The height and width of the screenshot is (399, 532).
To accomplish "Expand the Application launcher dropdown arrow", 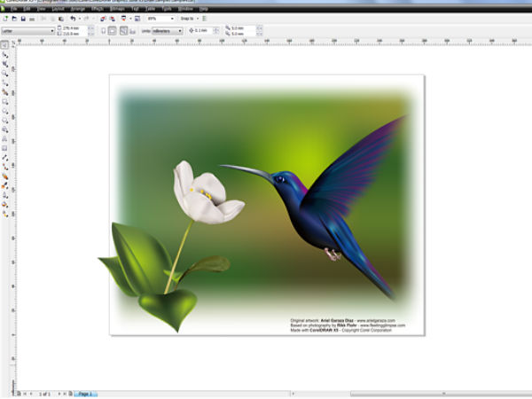I will coord(130,19).
